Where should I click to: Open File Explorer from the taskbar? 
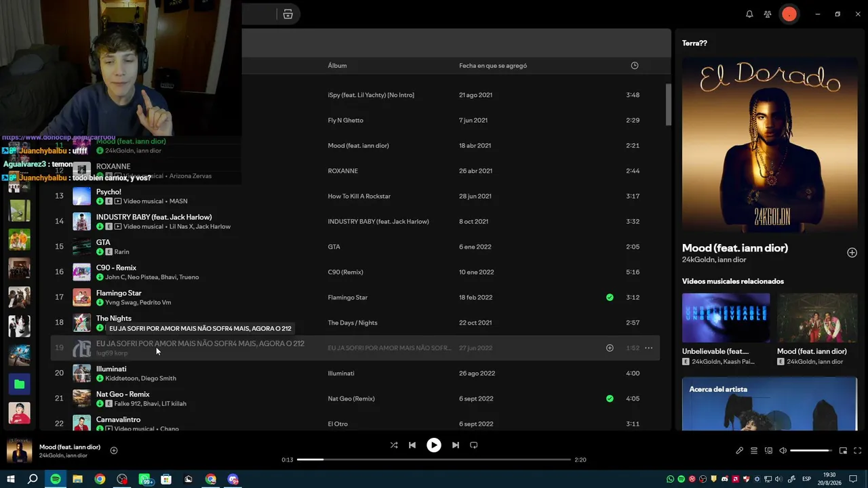(77, 479)
